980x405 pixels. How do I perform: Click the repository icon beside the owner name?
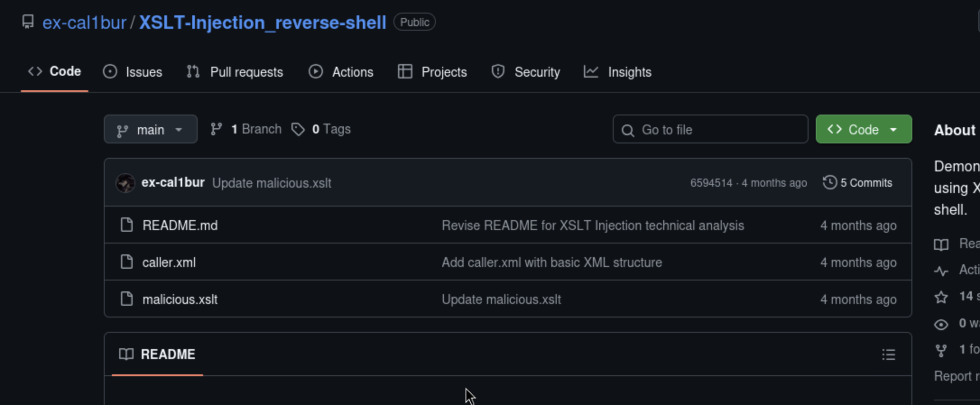(28, 22)
